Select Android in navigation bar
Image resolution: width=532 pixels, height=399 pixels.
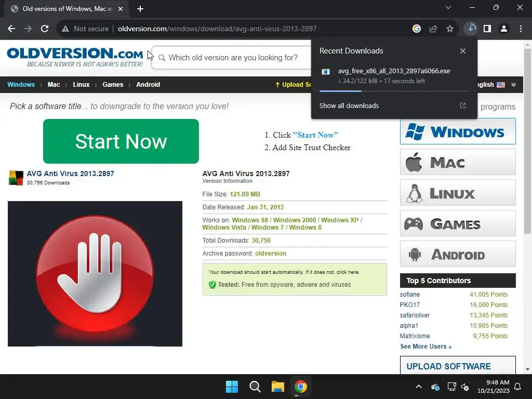tap(148, 85)
